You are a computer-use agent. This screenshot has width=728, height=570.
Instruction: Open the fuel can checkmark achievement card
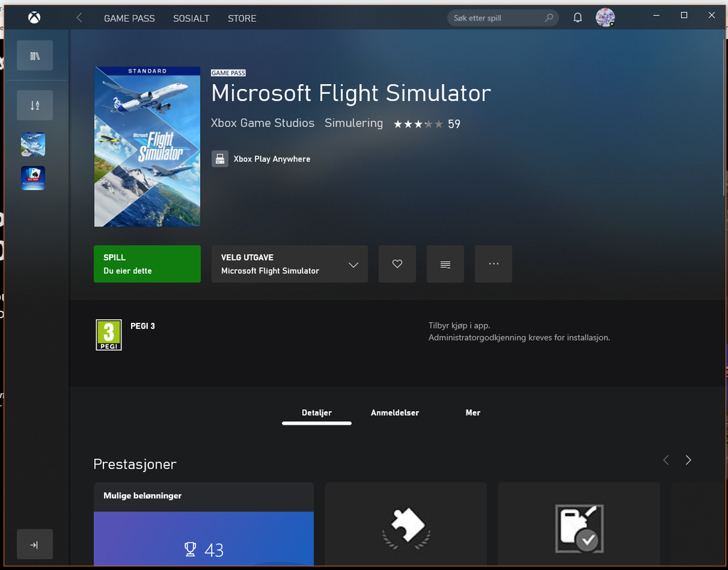pos(579,524)
